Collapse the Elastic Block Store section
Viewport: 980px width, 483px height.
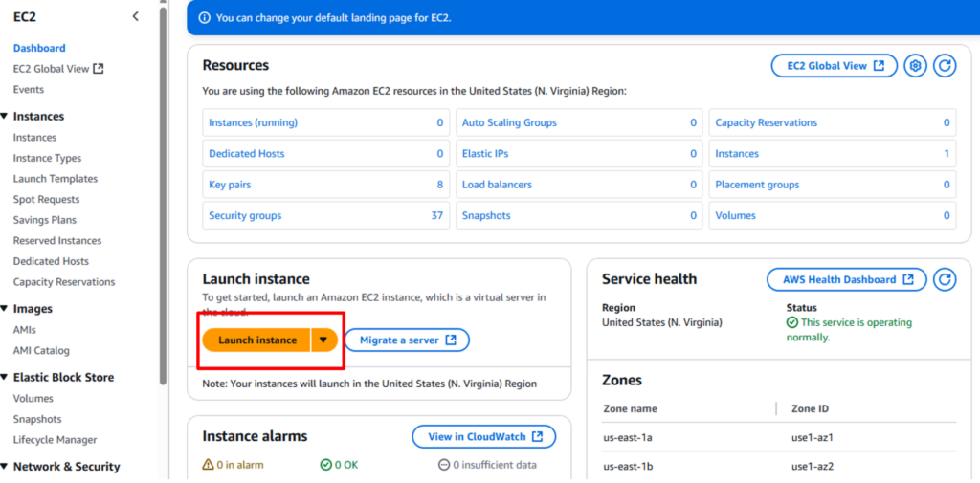5,378
